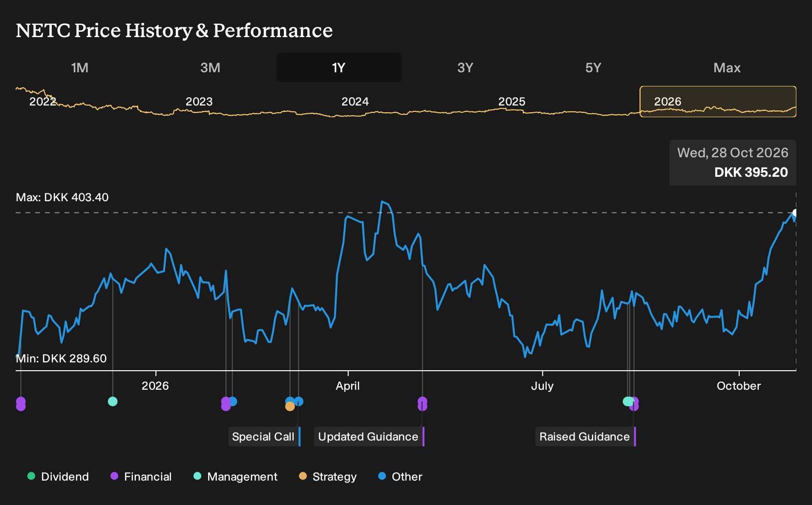Click the April axis label
The height and width of the screenshot is (505, 812).
(347, 386)
